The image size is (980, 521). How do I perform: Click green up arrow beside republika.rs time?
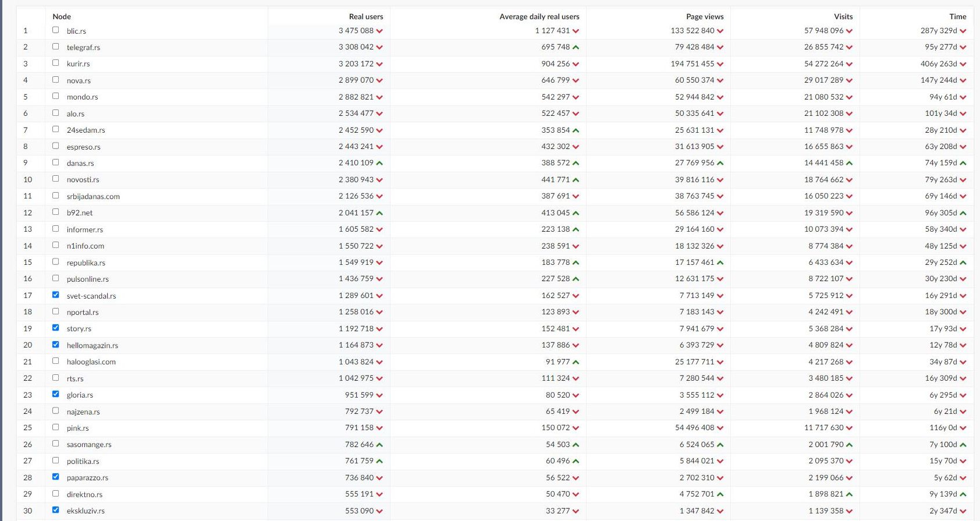point(963,263)
